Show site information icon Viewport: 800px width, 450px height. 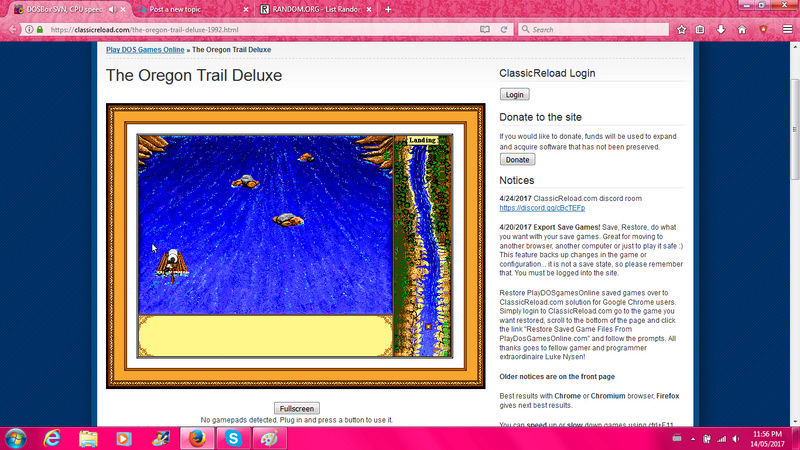pos(30,30)
